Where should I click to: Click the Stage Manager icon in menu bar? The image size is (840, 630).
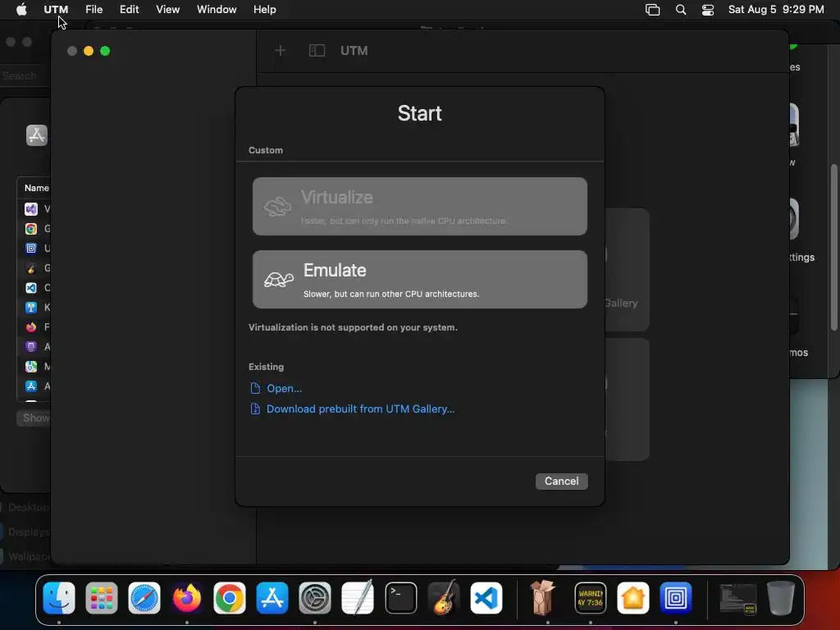click(x=652, y=10)
